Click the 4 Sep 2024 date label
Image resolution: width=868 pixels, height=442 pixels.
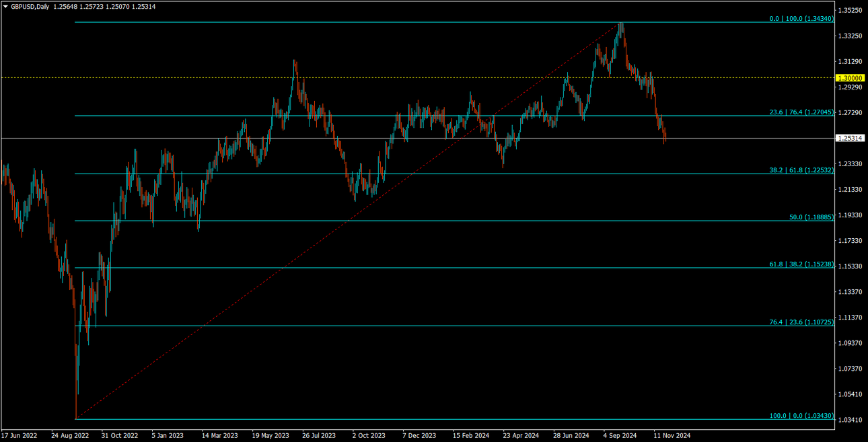(620, 435)
